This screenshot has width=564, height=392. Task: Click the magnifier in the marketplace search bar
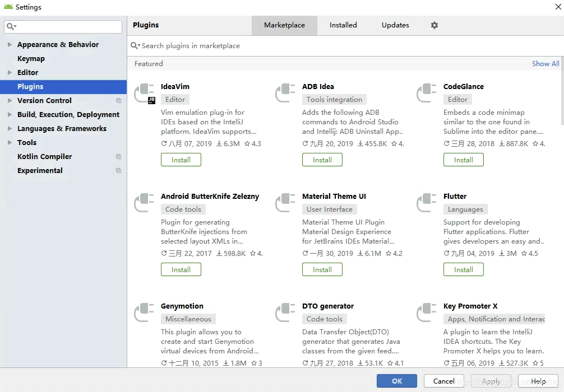(x=135, y=45)
